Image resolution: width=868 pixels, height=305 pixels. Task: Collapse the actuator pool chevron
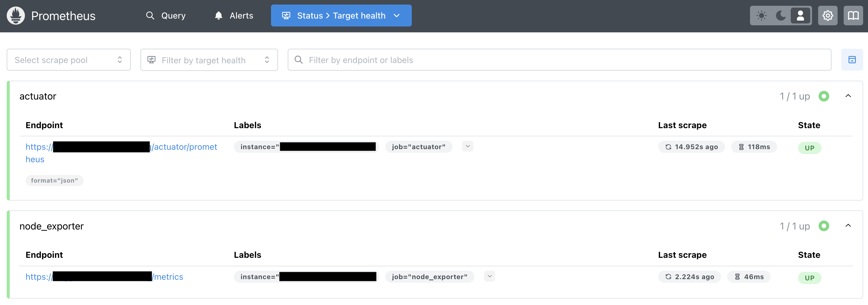click(x=848, y=96)
